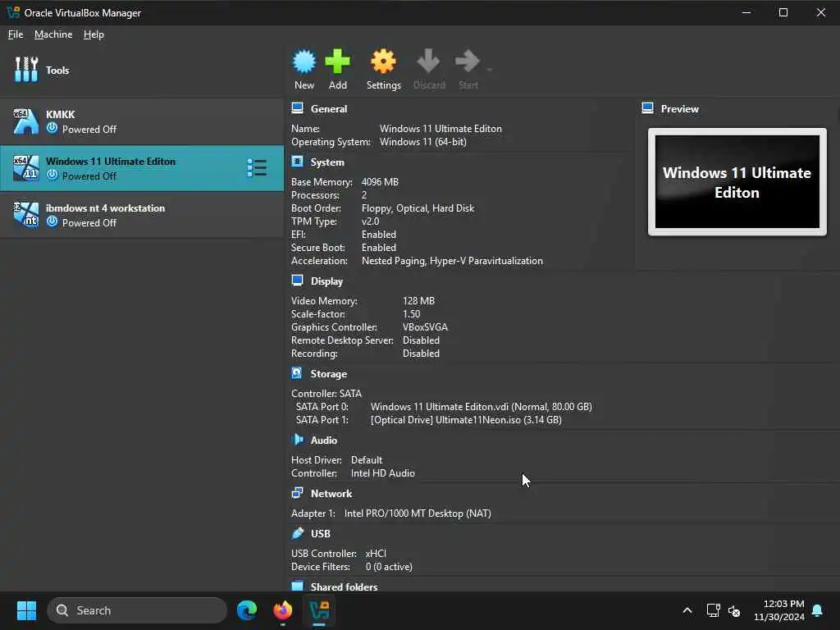This screenshot has width=840, height=630.
Task: Click the USB section header
Action: (x=321, y=533)
